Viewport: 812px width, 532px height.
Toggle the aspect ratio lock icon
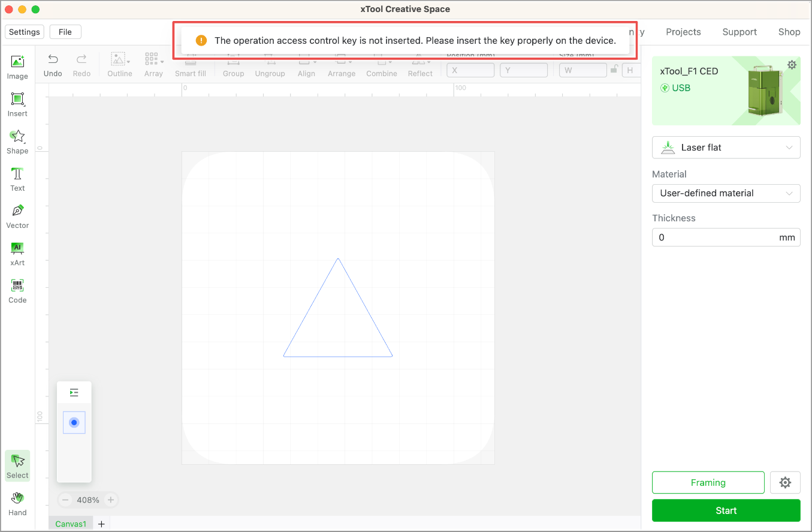[614, 70]
